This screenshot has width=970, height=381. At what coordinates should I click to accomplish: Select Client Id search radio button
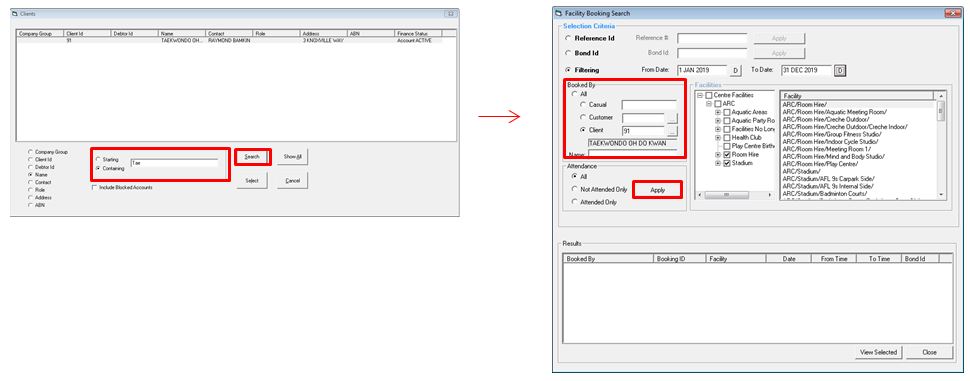[30, 159]
